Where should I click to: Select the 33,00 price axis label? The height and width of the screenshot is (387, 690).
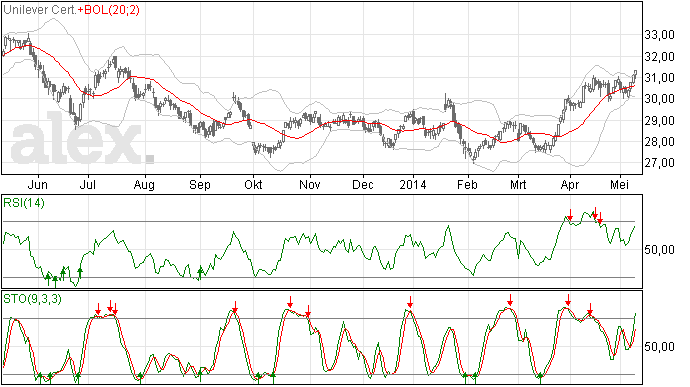(659, 35)
